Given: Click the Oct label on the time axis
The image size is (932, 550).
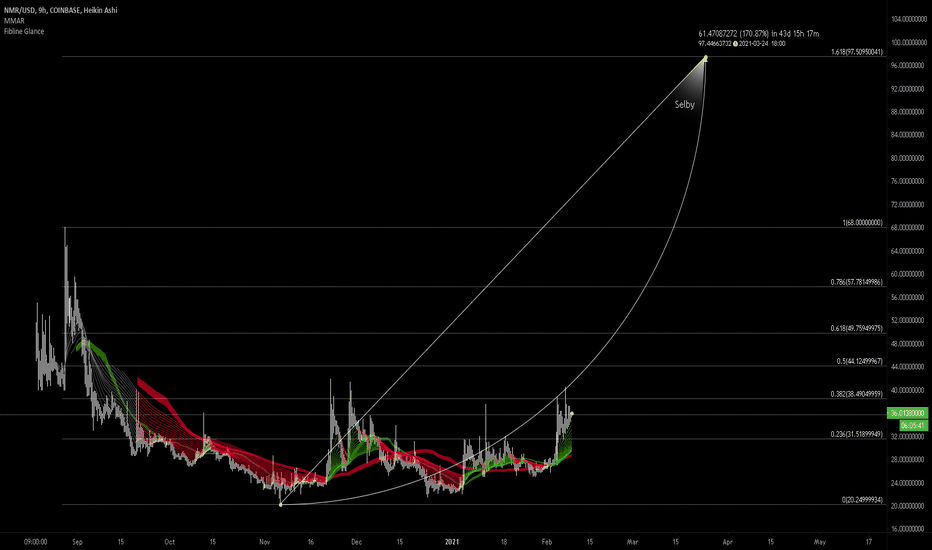Looking at the screenshot, I should click(169, 542).
